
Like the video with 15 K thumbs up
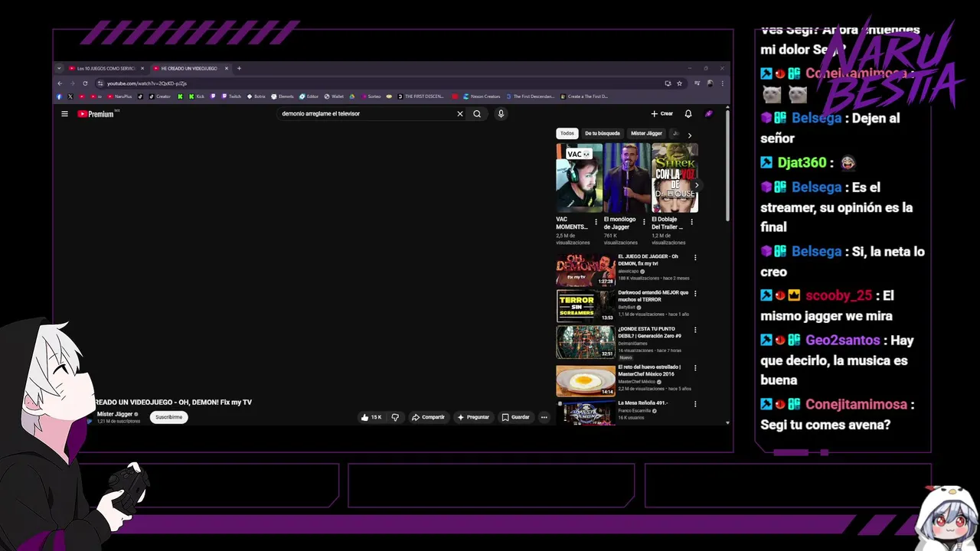[371, 417]
